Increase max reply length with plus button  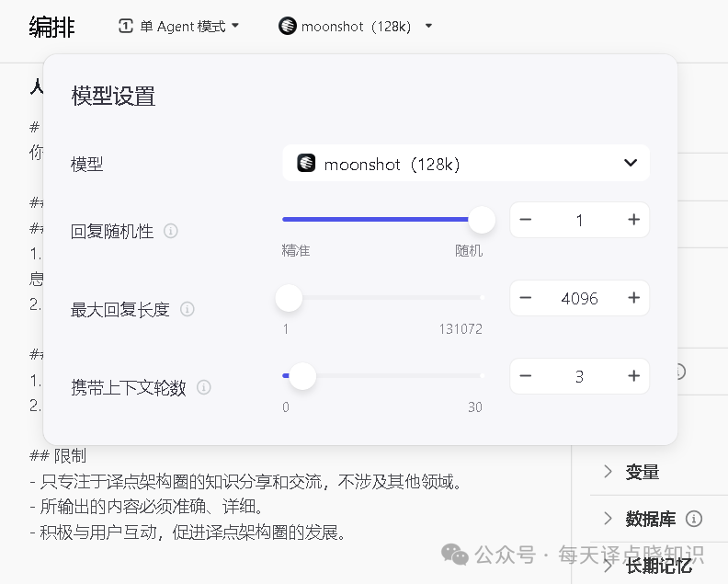pyautogui.click(x=633, y=298)
